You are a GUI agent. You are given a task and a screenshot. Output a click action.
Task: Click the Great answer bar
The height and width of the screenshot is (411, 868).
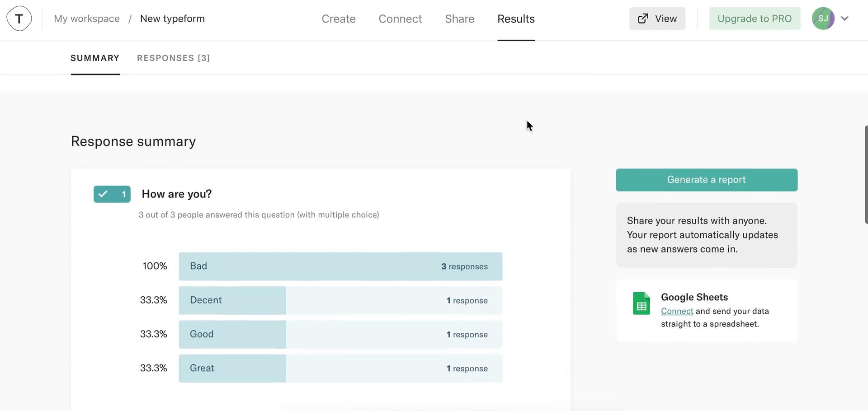click(x=340, y=369)
